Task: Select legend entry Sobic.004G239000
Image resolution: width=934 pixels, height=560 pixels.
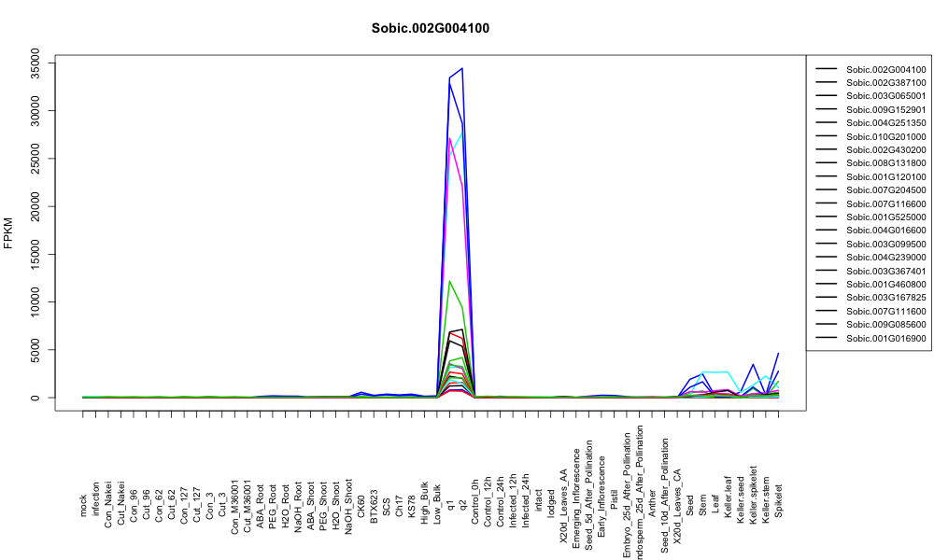Action: [x=885, y=257]
